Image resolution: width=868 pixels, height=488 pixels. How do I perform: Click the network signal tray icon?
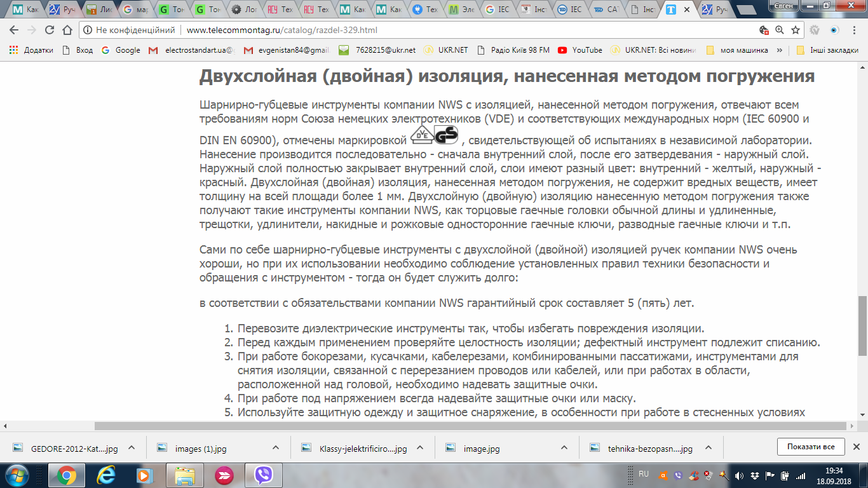pos(800,475)
